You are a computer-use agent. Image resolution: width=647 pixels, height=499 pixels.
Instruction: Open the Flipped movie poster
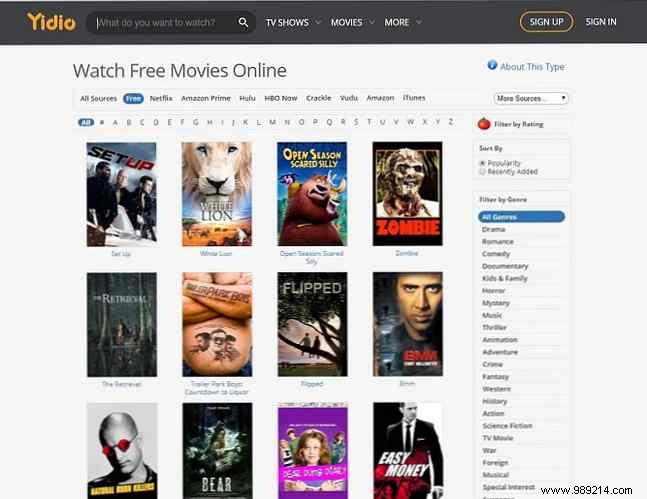312,324
